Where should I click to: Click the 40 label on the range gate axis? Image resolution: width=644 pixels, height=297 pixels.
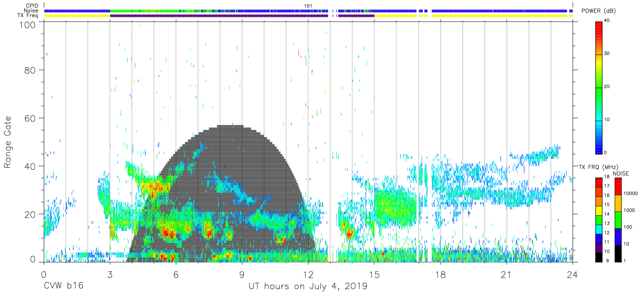point(31,166)
